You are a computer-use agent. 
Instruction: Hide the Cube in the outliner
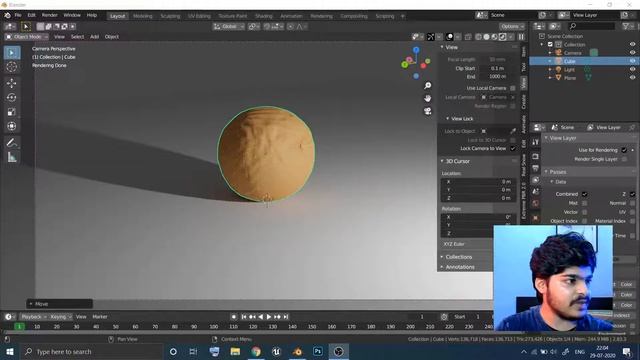pos(632,61)
